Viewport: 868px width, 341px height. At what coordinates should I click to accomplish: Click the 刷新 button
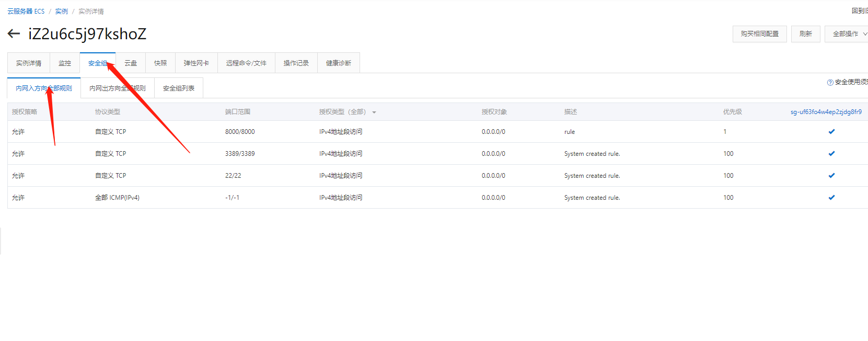[x=806, y=34]
